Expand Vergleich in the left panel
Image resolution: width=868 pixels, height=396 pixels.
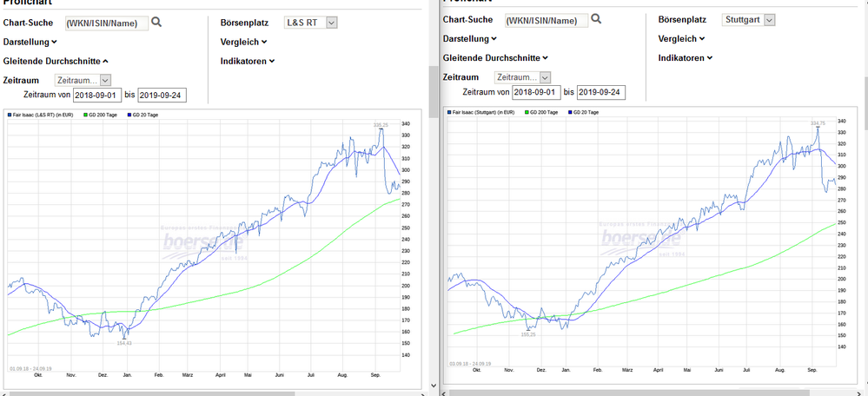point(247,41)
